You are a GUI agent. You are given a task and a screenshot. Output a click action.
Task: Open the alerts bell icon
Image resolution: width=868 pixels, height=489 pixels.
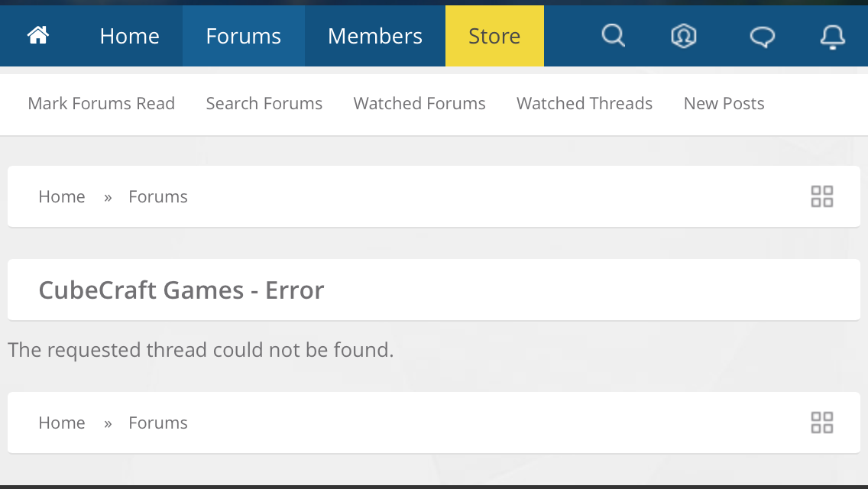tap(833, 37)
